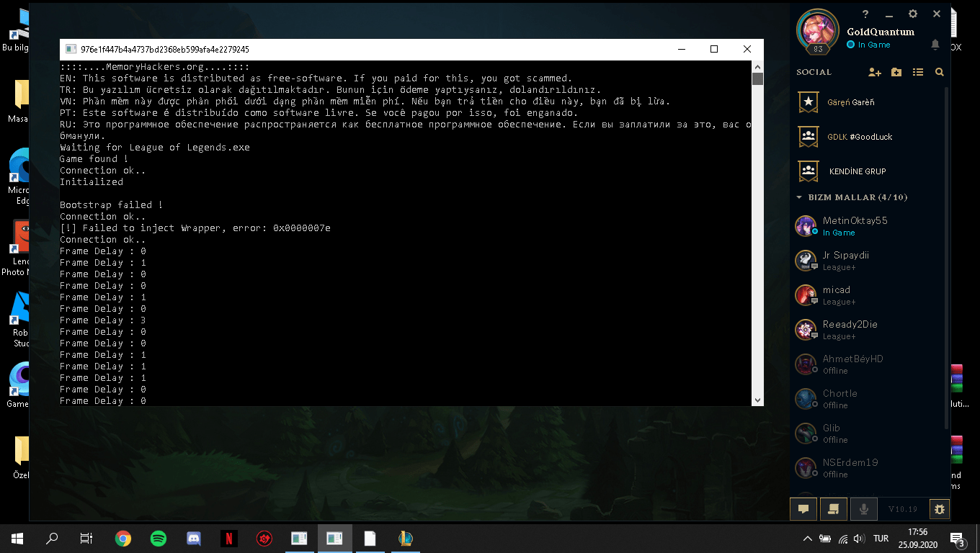This screenshot has height=553, width=980.
Task: Open the GDLK #GoodLuck club chat
Action: 868,137
